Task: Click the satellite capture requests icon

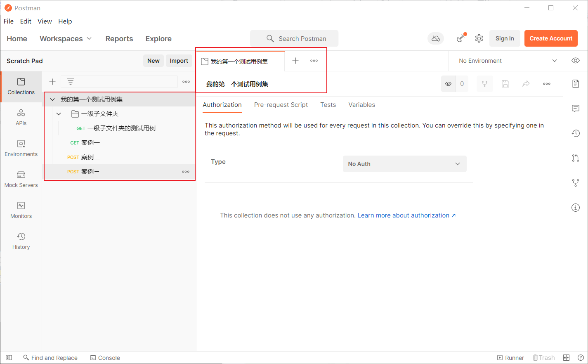Action: [x=461, y=38]
